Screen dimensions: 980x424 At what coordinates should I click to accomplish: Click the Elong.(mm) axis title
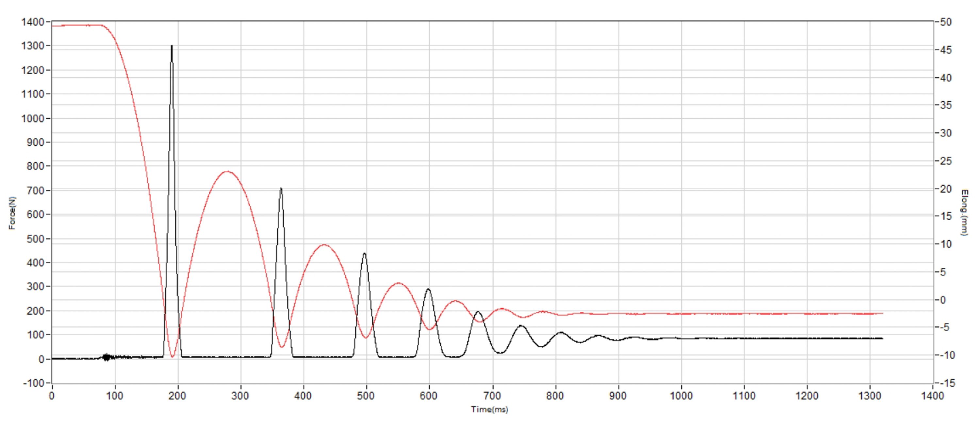tap(964, 212)
